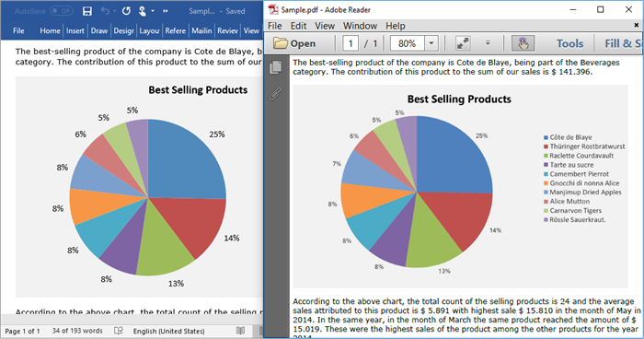Expand the Undo history dropdown arrow
This screenshot has width=644, height=339.
click(114, 11)
